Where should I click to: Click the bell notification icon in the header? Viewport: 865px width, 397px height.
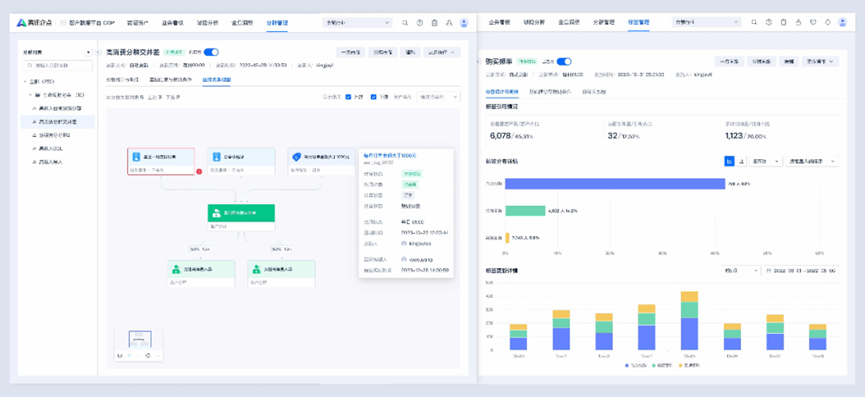pos(827,23)
